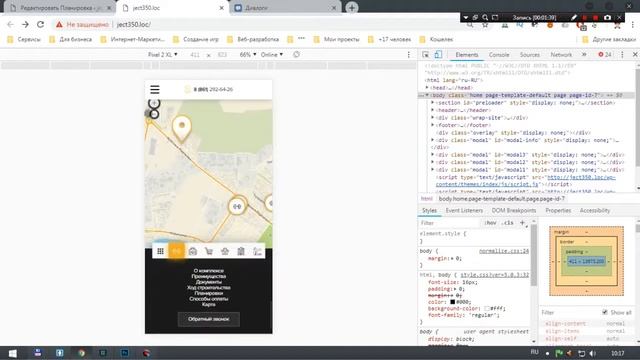Expand the head element node
The width and height of the screenshot is (640, 360).
coord(427,87)
